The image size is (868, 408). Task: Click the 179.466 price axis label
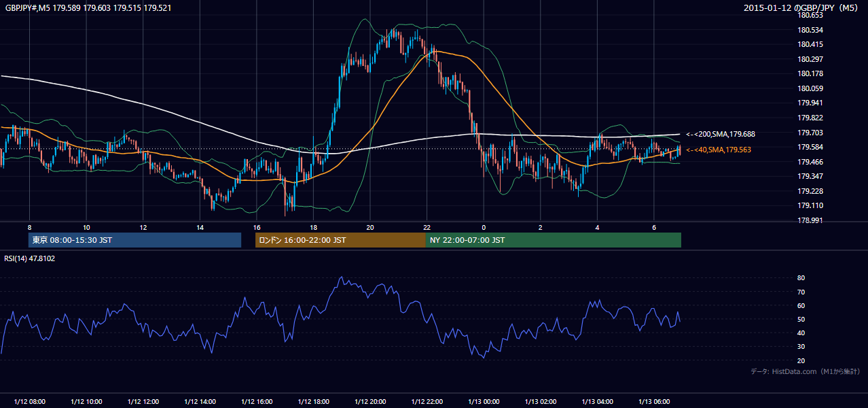811,162
